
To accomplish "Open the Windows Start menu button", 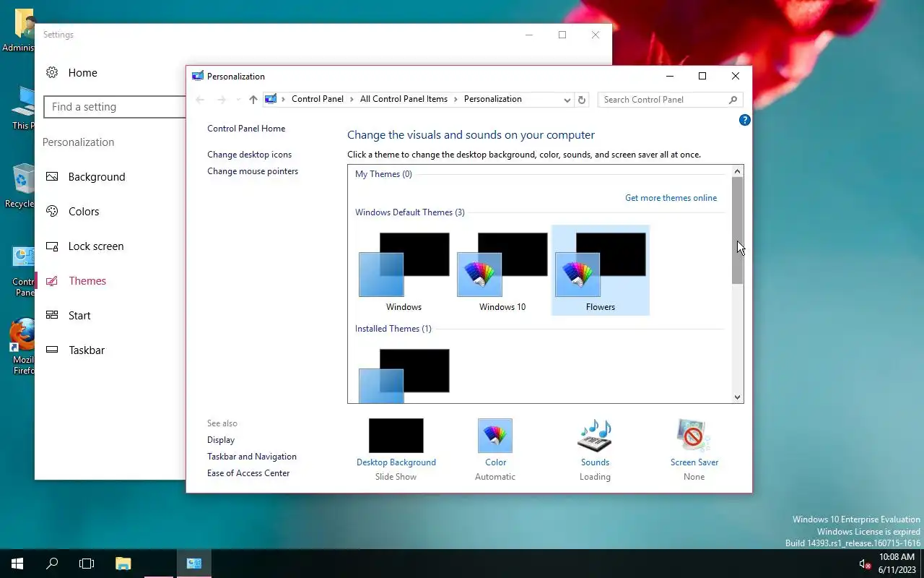I will (x=17, y=564).
